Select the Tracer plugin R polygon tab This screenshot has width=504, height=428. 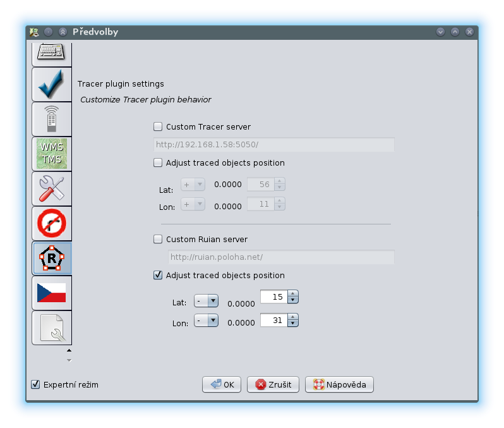click(51, 258)
